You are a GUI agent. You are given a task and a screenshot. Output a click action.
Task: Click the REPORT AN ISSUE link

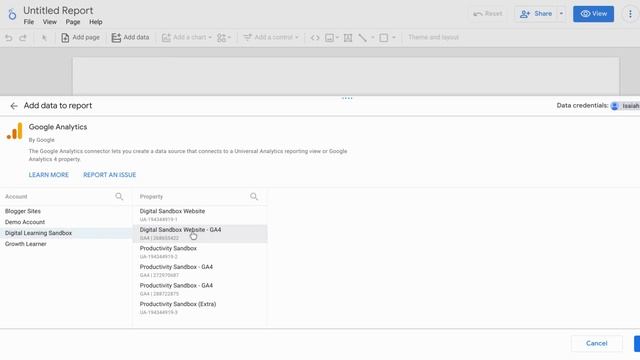(109, 175)
